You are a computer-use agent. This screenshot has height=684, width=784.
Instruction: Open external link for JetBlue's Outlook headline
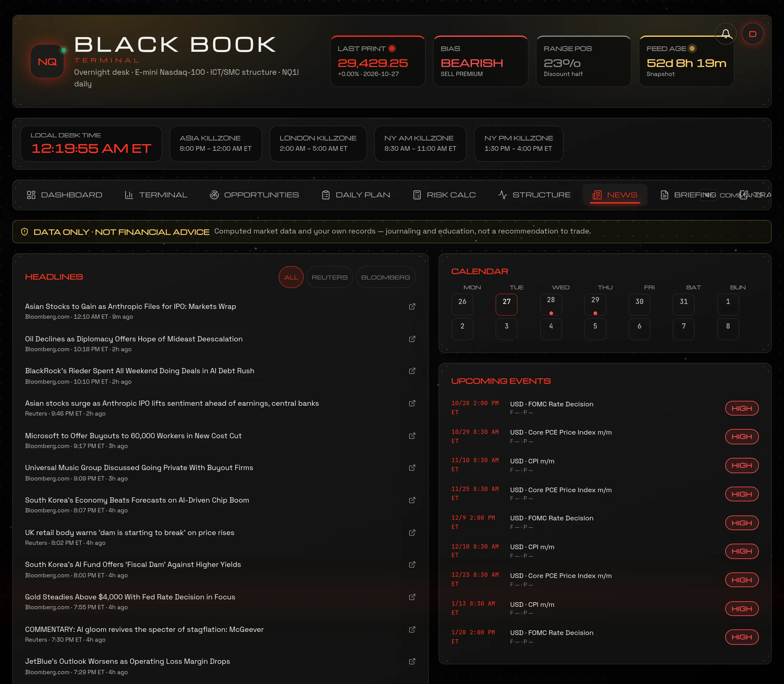(x=412, y=662)
